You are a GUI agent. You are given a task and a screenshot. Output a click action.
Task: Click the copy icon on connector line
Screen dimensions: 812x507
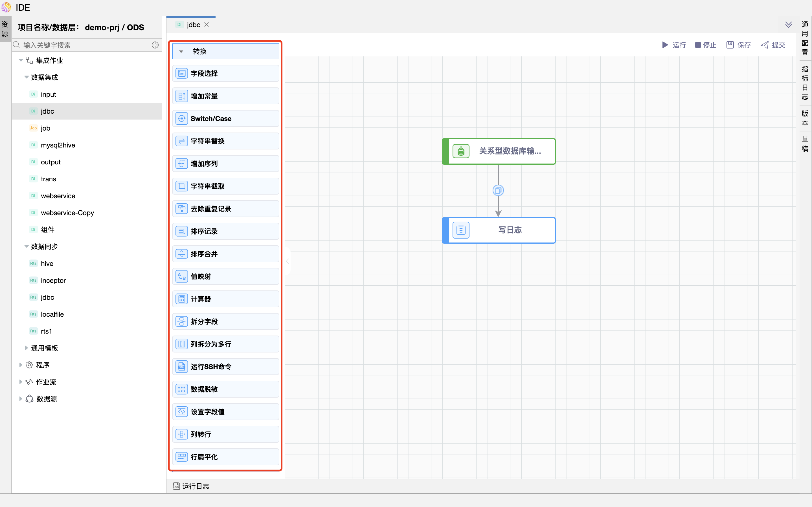pos(498,190)
